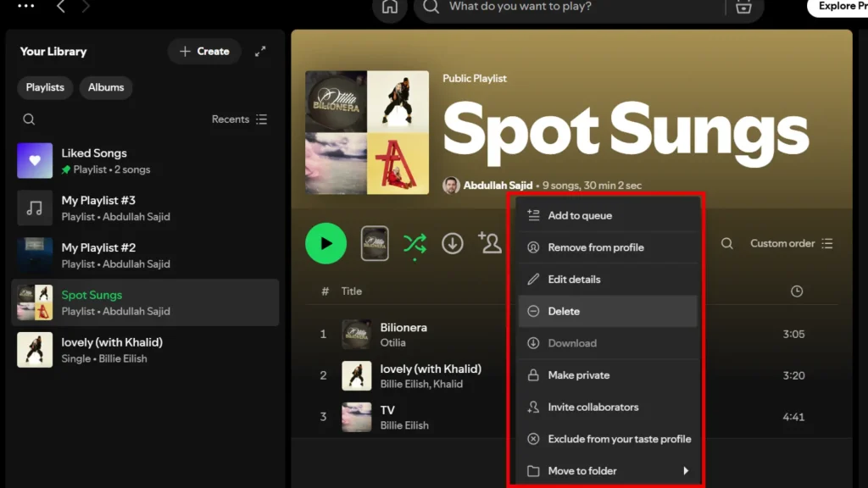
Task: Open the three-dot menu in the top-left corner
Action: click(x=25, y=7)
